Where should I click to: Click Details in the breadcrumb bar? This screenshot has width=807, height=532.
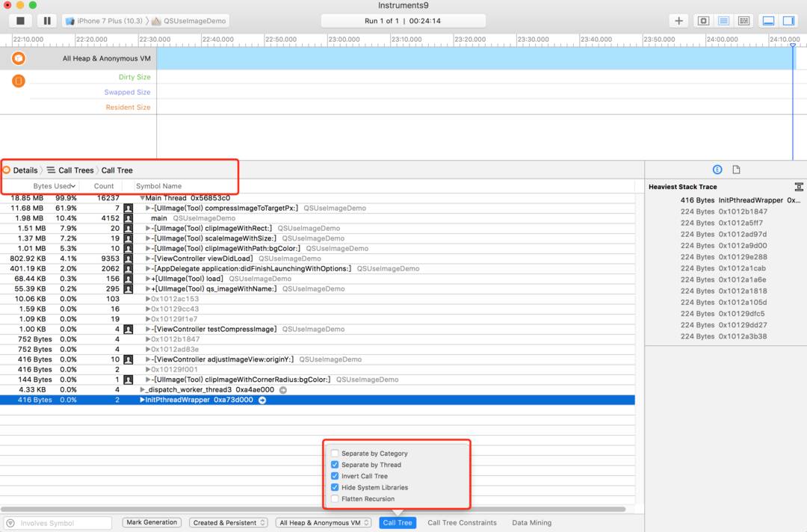tap(25, 170)
